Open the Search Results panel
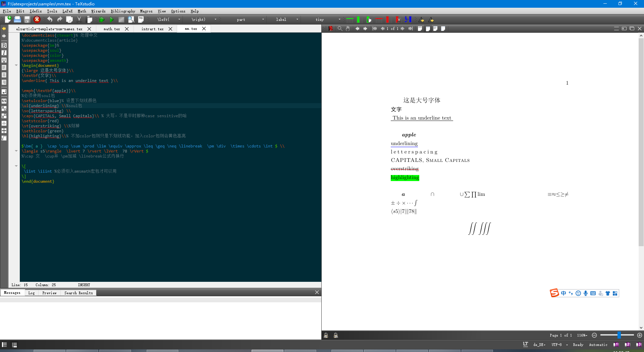 point(78,293)
